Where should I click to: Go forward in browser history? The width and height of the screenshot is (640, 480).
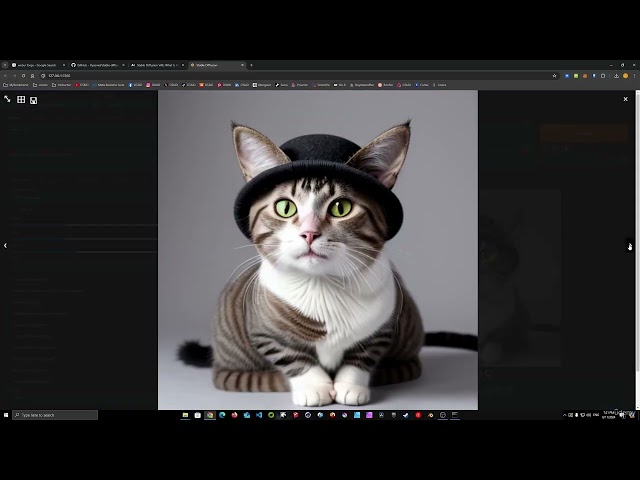14,76
